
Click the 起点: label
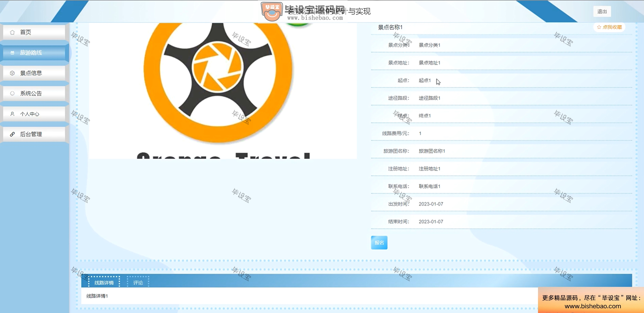[x=403, y=80]
